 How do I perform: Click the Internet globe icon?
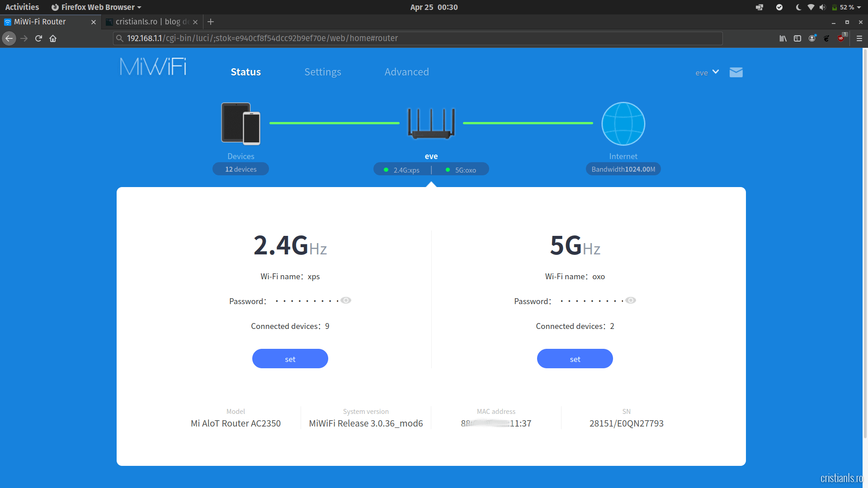point(623,123)
